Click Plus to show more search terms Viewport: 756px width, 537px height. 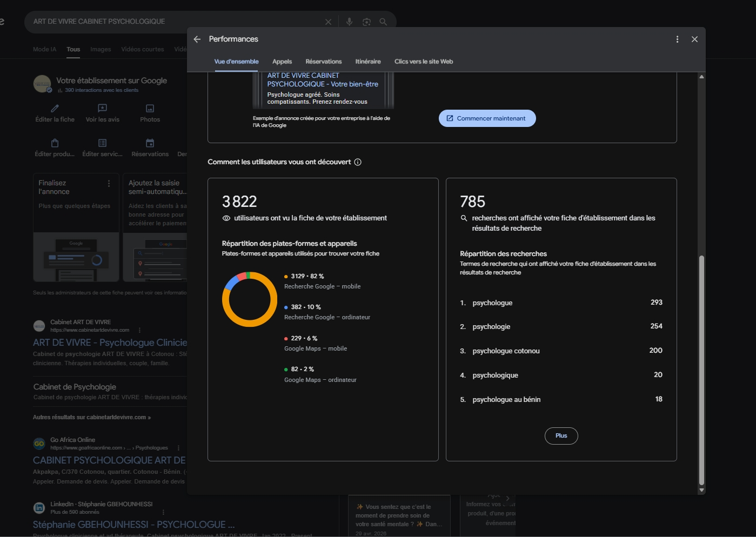561,436
